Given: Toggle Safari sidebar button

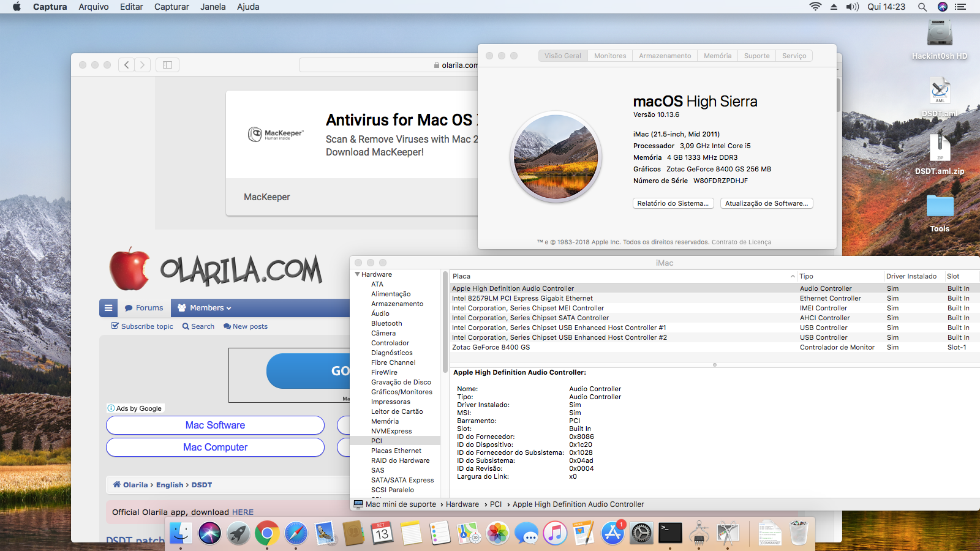Looking at the screenshot, I should 167,65.
